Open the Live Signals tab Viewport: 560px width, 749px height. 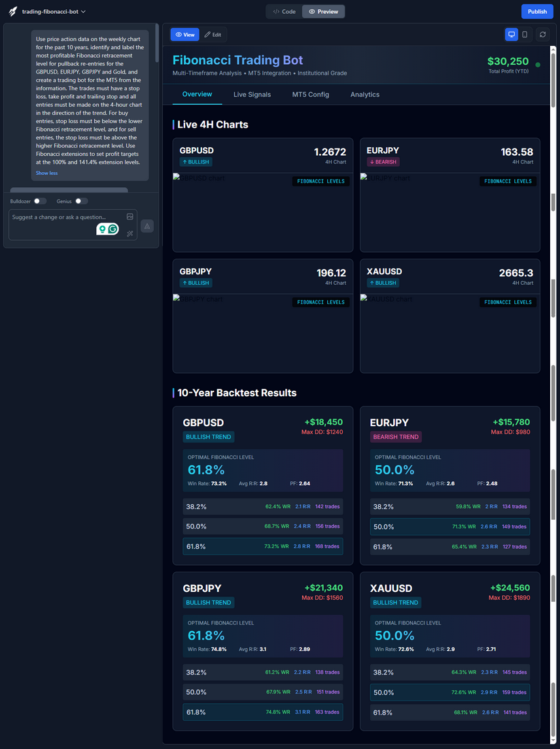[x=252, y=94]
